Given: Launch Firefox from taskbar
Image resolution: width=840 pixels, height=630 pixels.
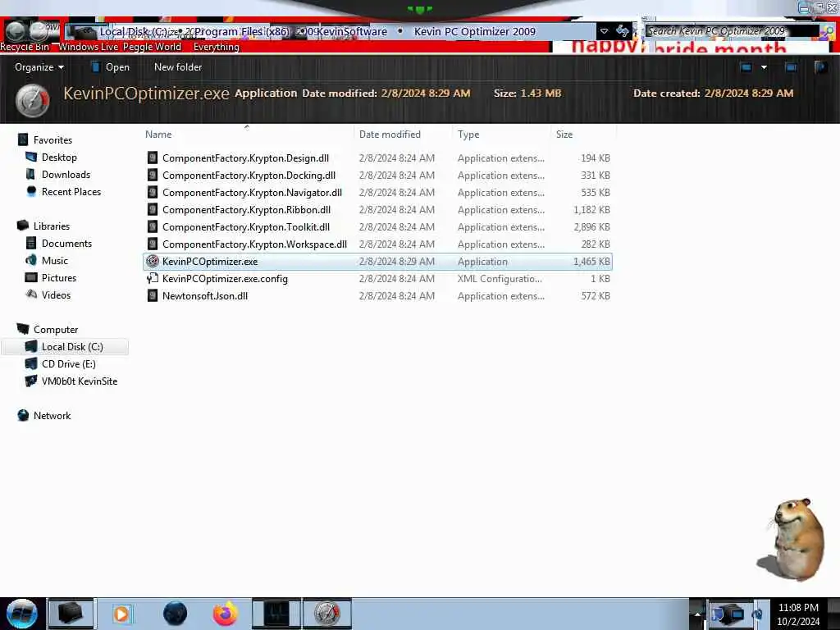Looking at the screenshot, I should point(226,614).
